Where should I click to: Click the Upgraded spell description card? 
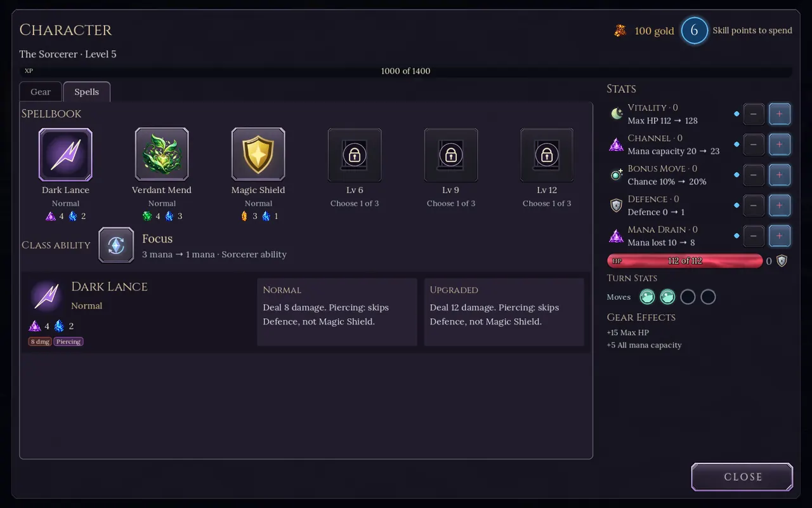tap(504, 312)
